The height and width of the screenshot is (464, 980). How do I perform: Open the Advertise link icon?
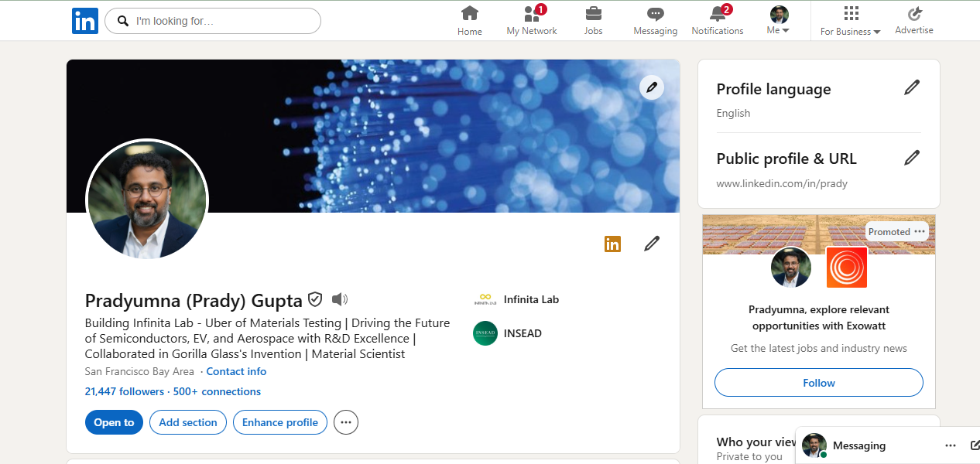click(x=914, y=13)
